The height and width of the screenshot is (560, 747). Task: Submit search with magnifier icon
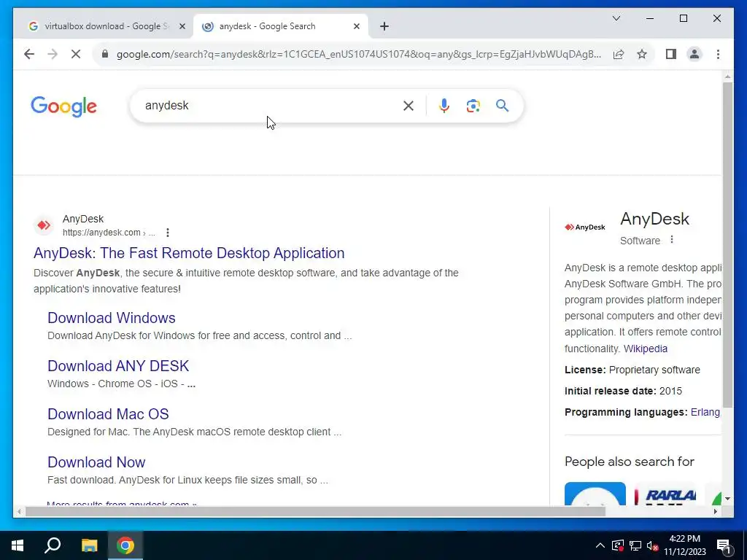pos(502,105)
